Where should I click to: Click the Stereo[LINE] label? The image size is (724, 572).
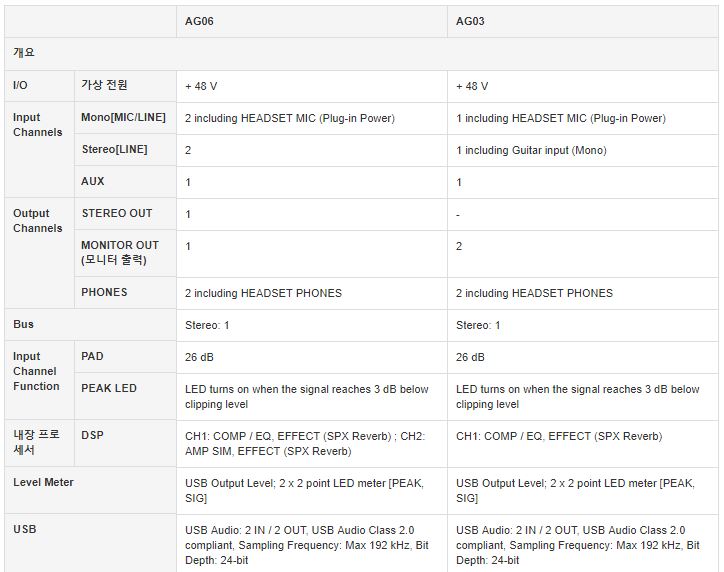(x=115, y=149)
